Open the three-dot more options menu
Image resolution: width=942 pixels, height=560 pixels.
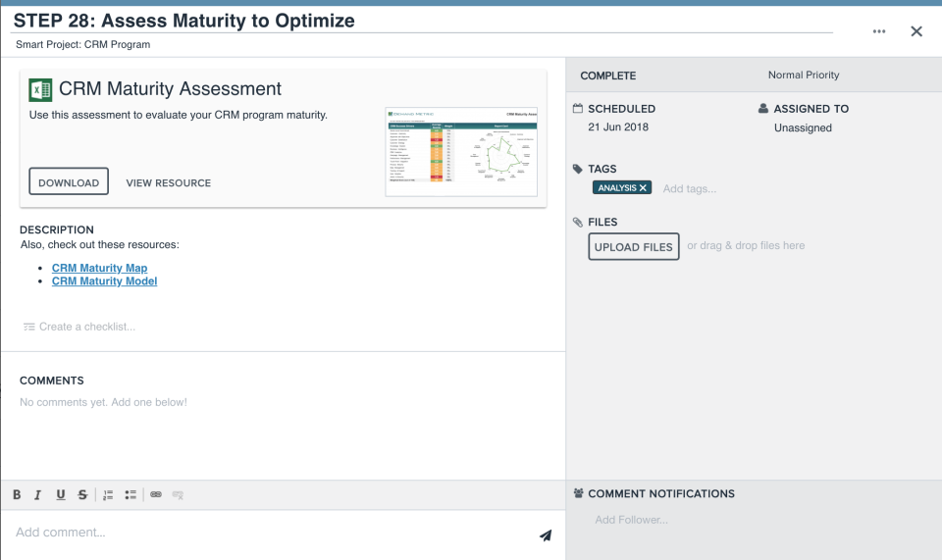[879, 31]
